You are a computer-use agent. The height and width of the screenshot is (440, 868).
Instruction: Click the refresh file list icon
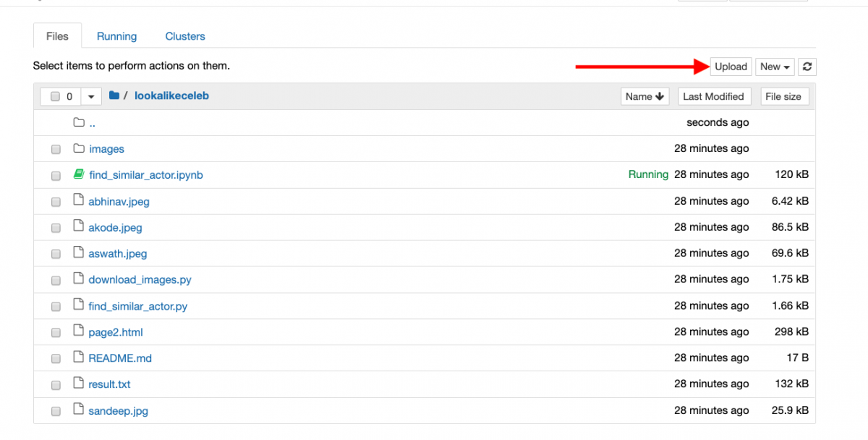(807, 67)
